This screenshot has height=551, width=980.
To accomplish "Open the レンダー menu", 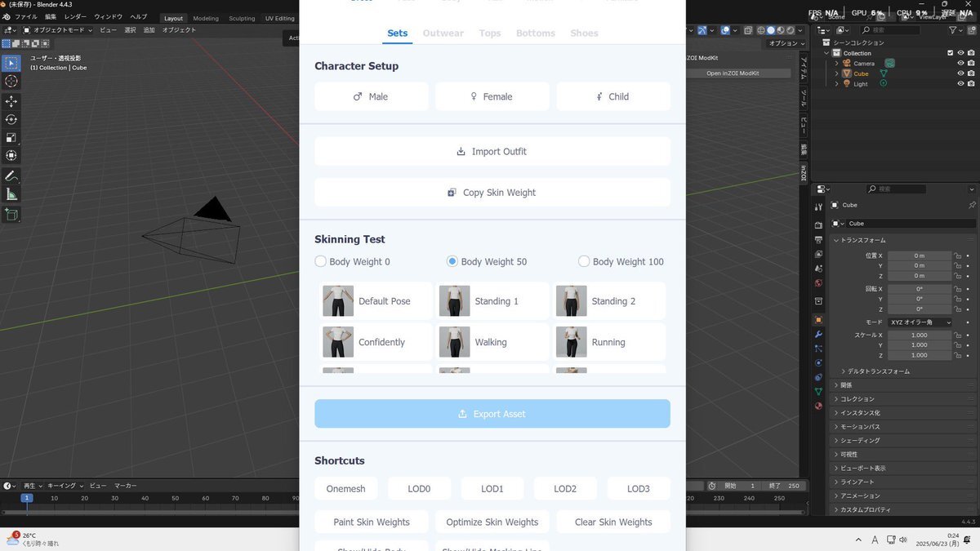I will pos(75,17).
